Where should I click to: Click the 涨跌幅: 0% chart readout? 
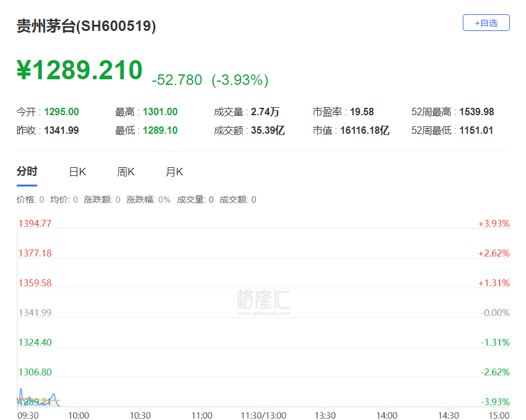click(x=148, y=199)
